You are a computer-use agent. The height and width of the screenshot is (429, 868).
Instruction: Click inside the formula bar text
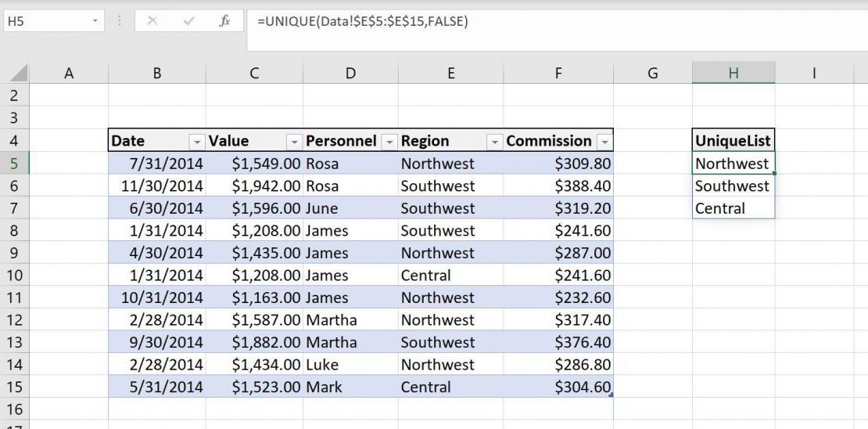(x=547, y=22)
